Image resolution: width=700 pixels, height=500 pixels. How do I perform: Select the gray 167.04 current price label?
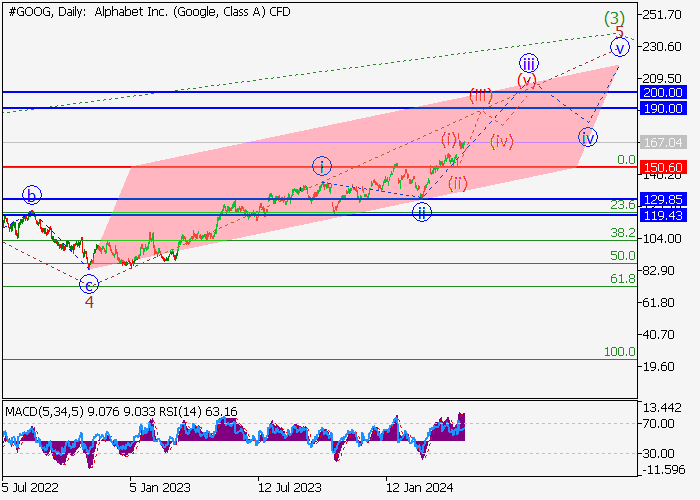click(663, 142)
